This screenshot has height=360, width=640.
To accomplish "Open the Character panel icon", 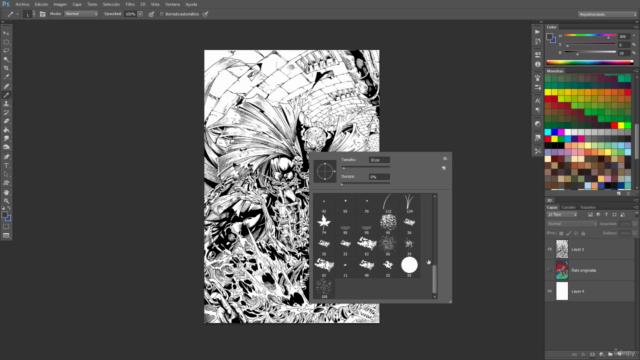I will tap(538, 100).
